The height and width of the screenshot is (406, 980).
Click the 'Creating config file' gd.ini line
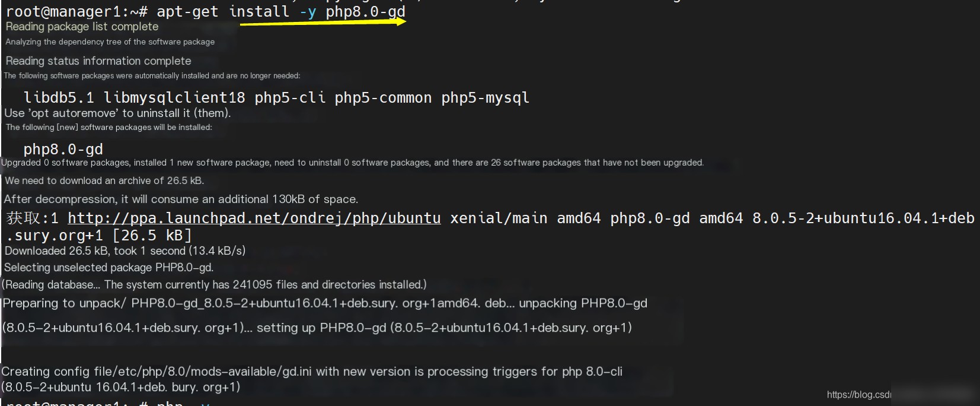pos(312,372)
